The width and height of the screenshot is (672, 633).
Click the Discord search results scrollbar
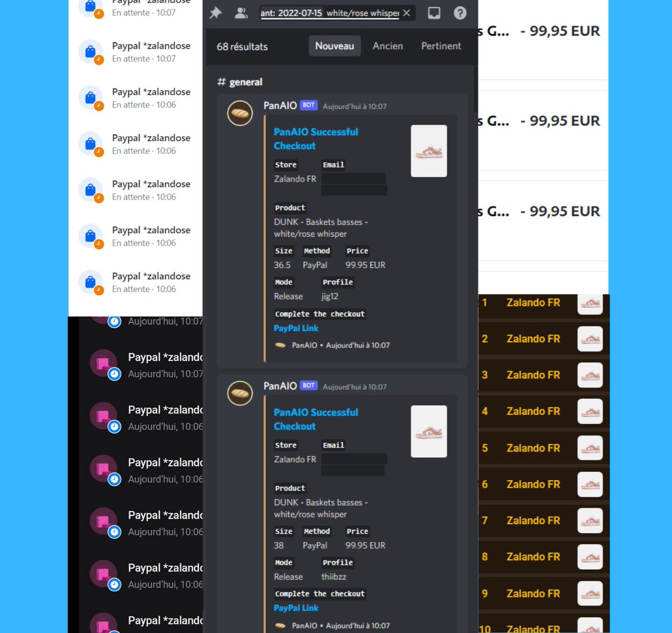[x=475, y=88]
